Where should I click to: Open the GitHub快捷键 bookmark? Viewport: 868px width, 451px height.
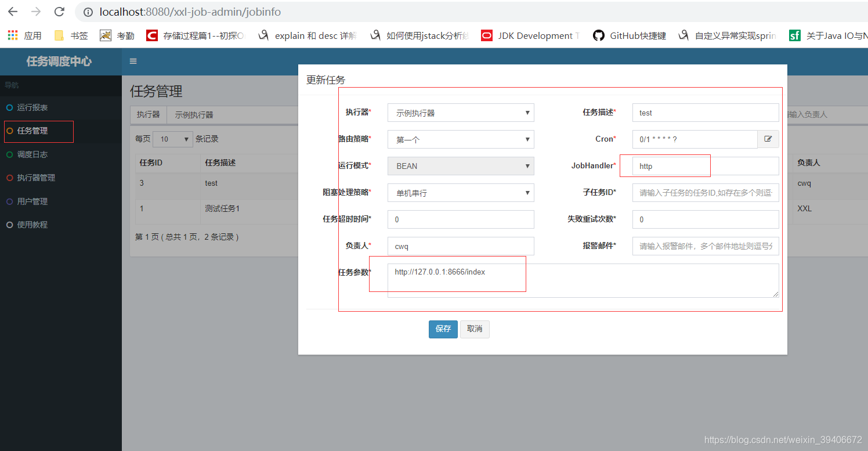click(x=630, y=36)
